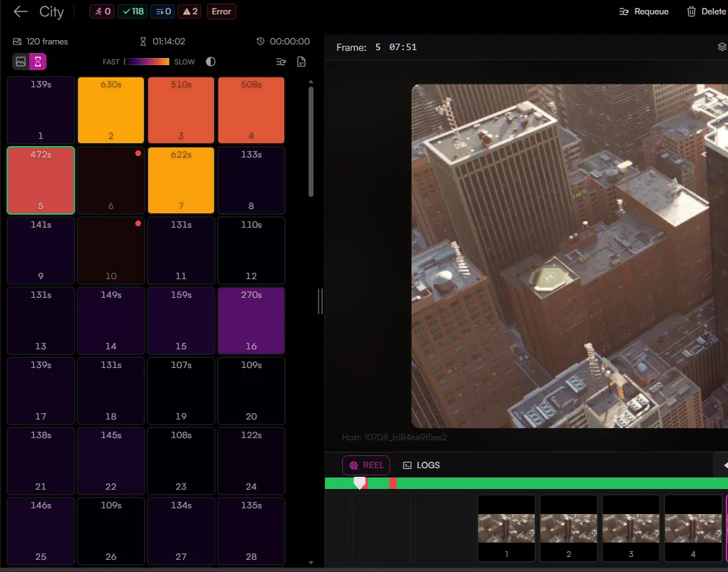Click the scroll down arrow of frame grid

click(x=311, y=563)
